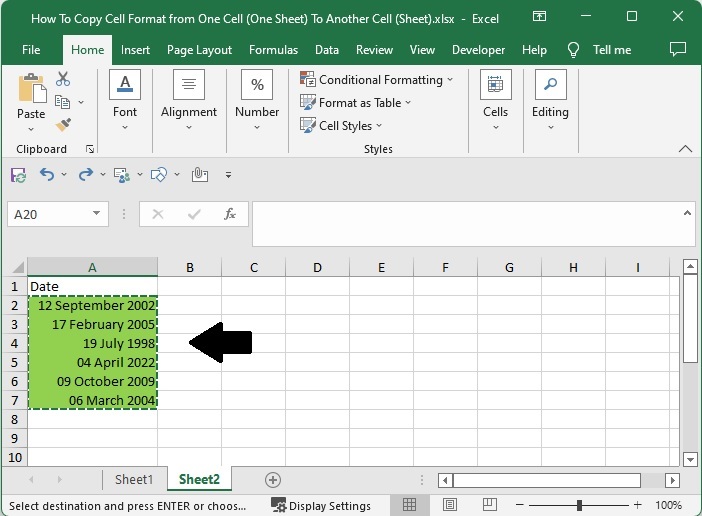Click the Insert Function fx icon
Screen dimensions: 702x516
(x=230, y=214)
